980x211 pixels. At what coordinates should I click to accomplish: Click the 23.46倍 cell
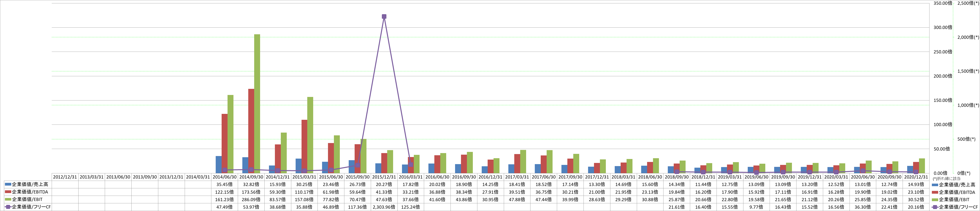click(331, 184)
